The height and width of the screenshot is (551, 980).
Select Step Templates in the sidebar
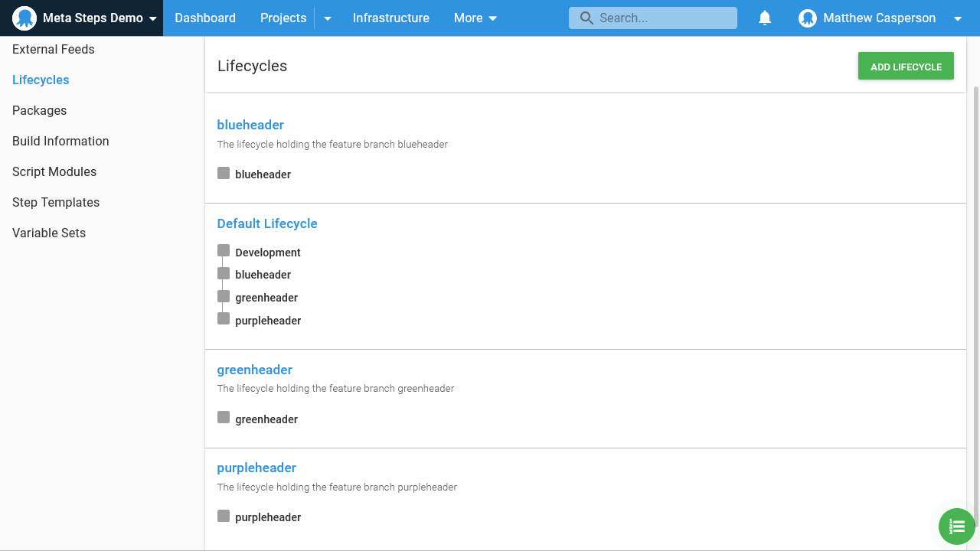pyautogui.click(x=56, y=202)
